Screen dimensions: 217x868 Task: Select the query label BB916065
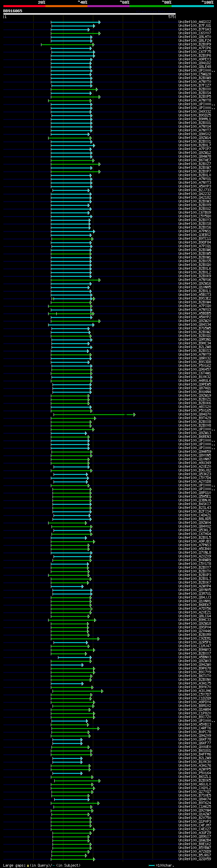(13, 11)
